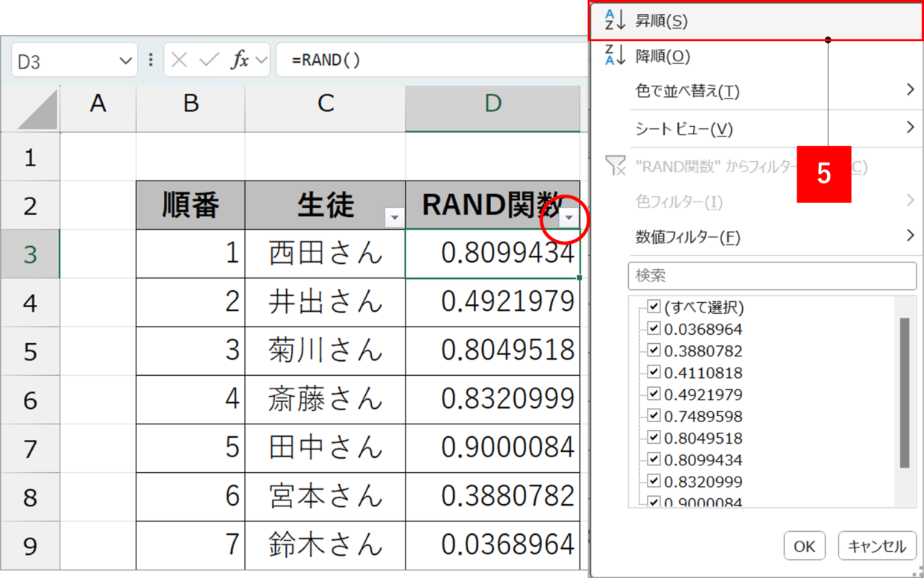The height and width of the screenshot is (578, 924).
Task: Uncheck the (すべて選択) checkbox
Action: coord(654,307)
